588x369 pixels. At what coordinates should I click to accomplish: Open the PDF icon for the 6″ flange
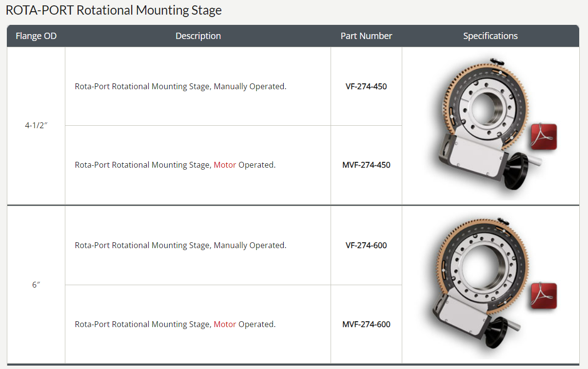[x=544, y=296]
